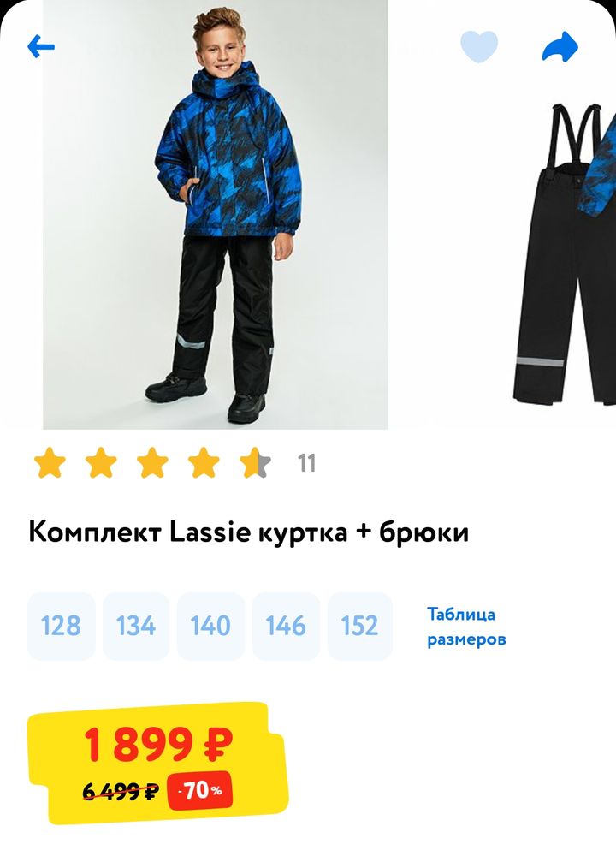Screen dimensions: 616x856
Task: Add the product to favorites with the heart
Action: click(479, 46)
